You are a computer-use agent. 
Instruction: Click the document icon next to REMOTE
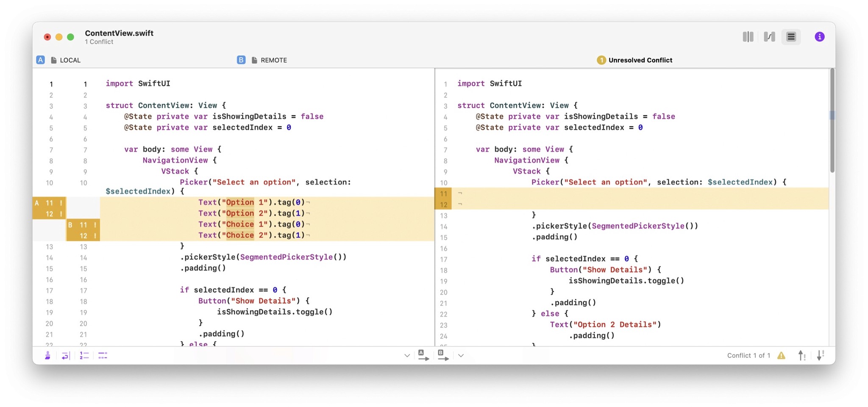point(254,60)
